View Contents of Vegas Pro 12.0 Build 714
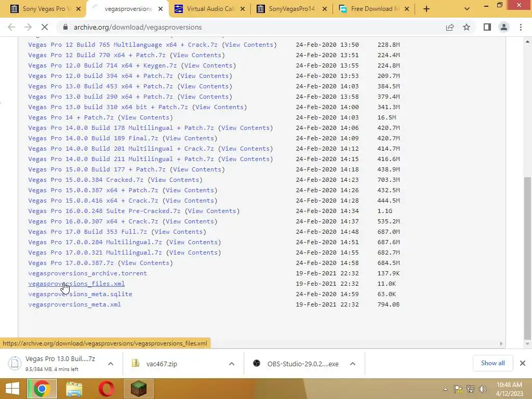 (x=208, y=65)
